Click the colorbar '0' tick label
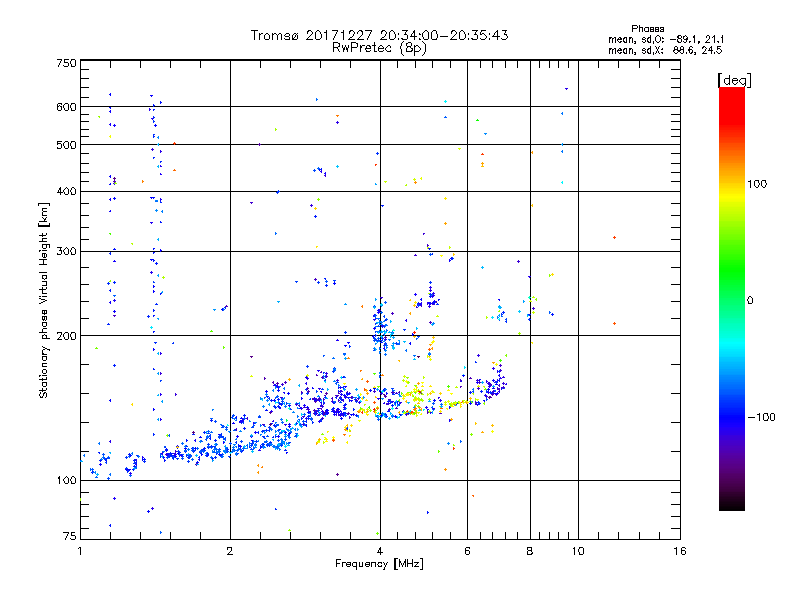The image size is (800, 600). [x=750, y=301]
